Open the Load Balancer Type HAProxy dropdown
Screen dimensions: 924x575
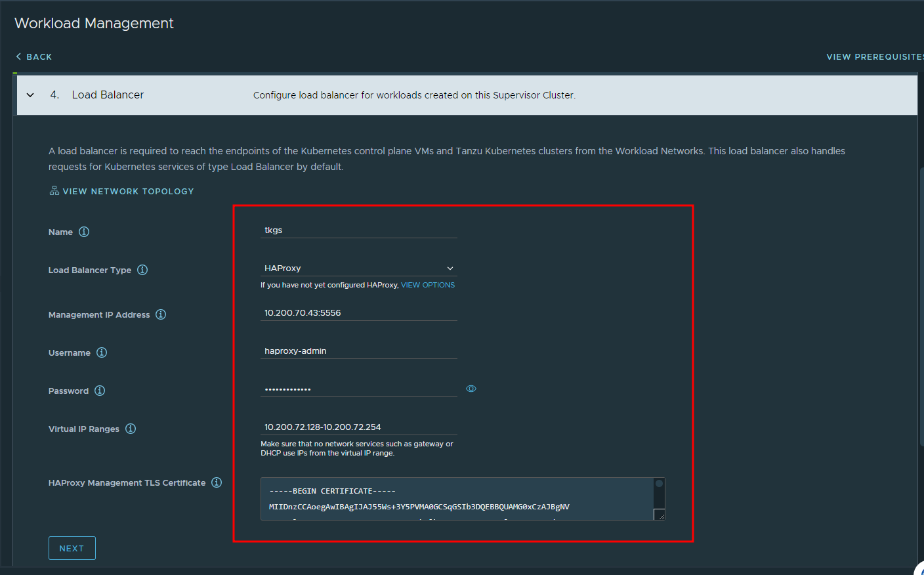(359, 268)
